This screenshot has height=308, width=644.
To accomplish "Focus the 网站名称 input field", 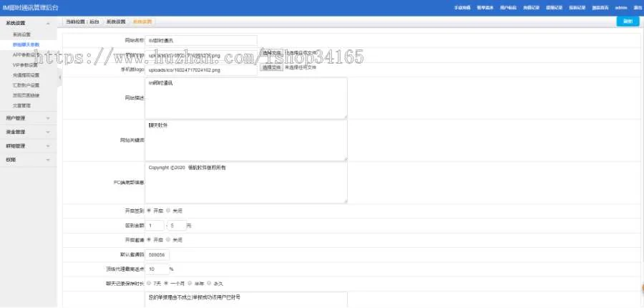I will (201, 40).
